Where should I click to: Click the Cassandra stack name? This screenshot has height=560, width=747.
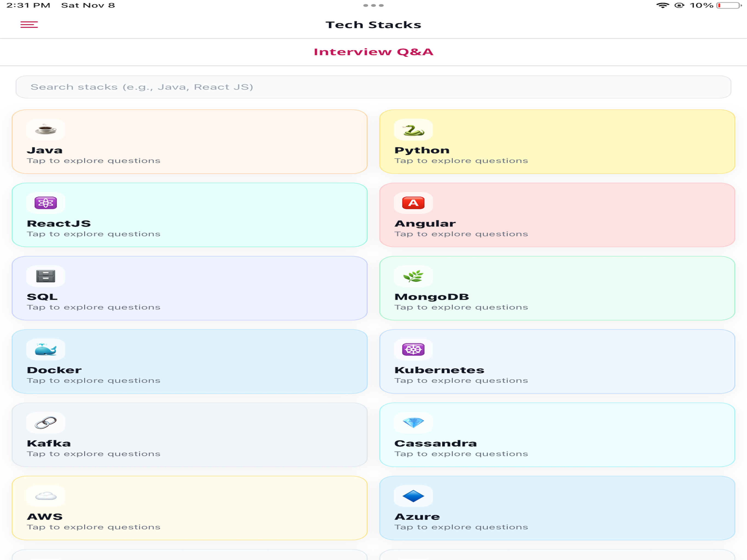tap(436, 444)
